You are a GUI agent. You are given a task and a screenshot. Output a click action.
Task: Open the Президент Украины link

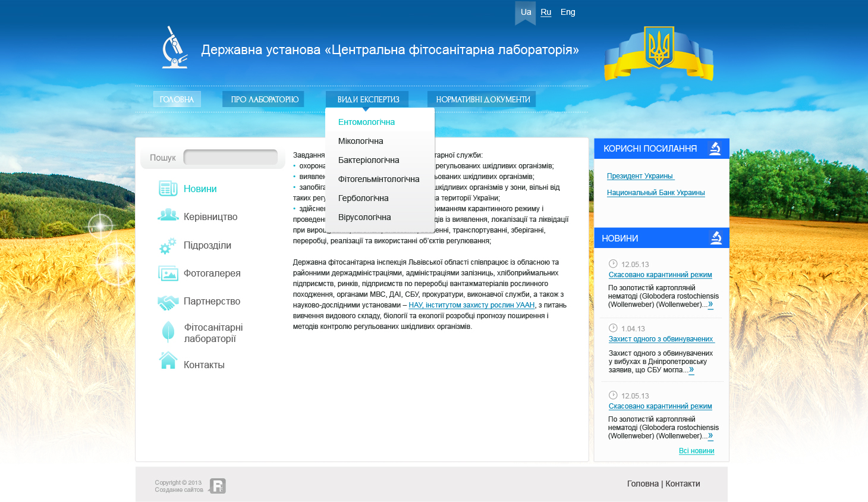(640, 176)
